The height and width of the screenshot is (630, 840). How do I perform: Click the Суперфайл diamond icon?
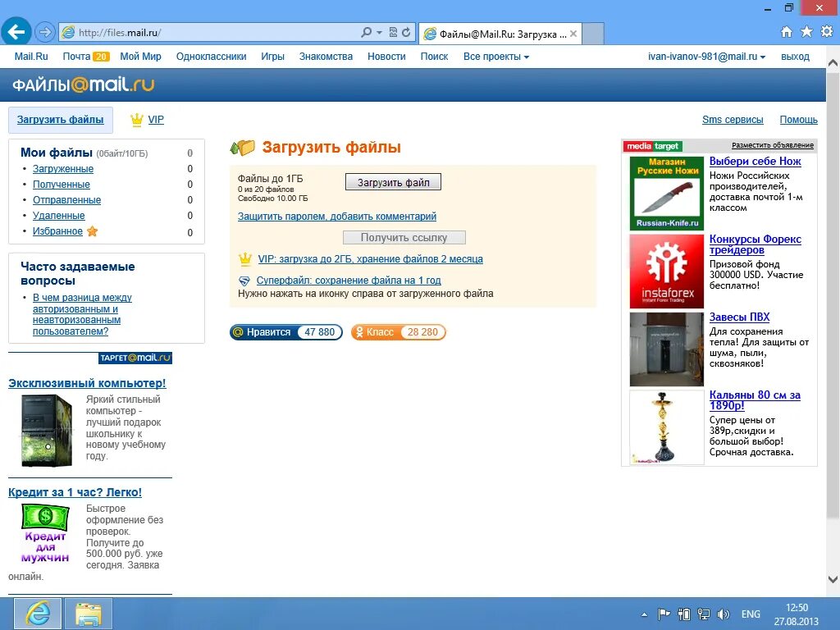(244, 281)
